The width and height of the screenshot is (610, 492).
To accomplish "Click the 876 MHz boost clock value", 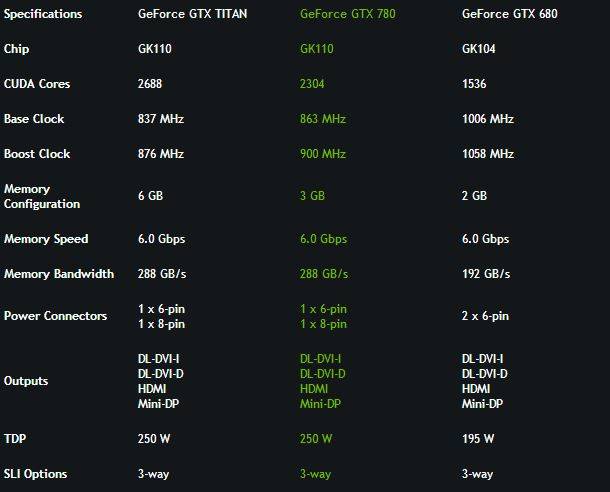I will [x=161, y=154].
